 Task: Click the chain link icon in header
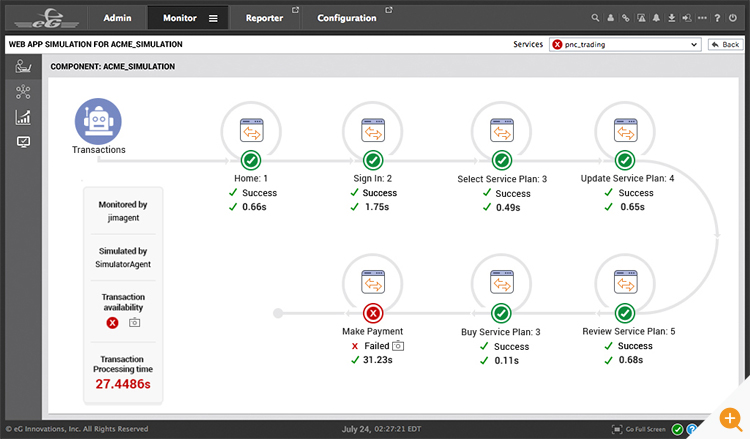tap(626, 18)
